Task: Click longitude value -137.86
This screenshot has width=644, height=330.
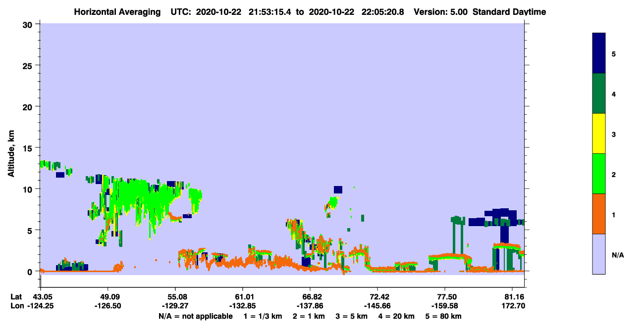Action: pyautogui.click(x=310, y=306)
